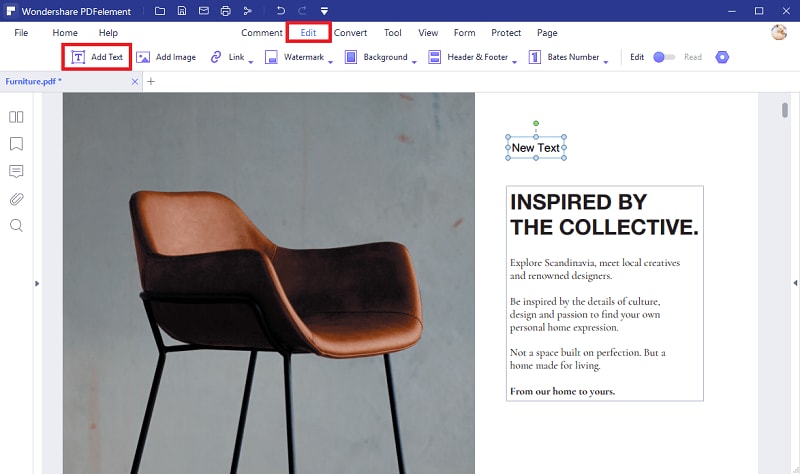Select the Add Image tool
This screenshot has width=800, height=474.
[x=166, y=57]
